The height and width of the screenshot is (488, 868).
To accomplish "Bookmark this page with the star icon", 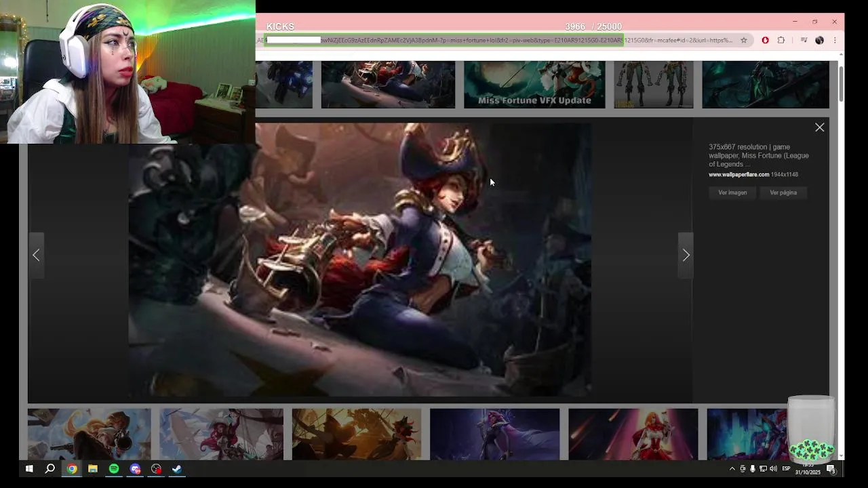I will [x=744, y=40].
